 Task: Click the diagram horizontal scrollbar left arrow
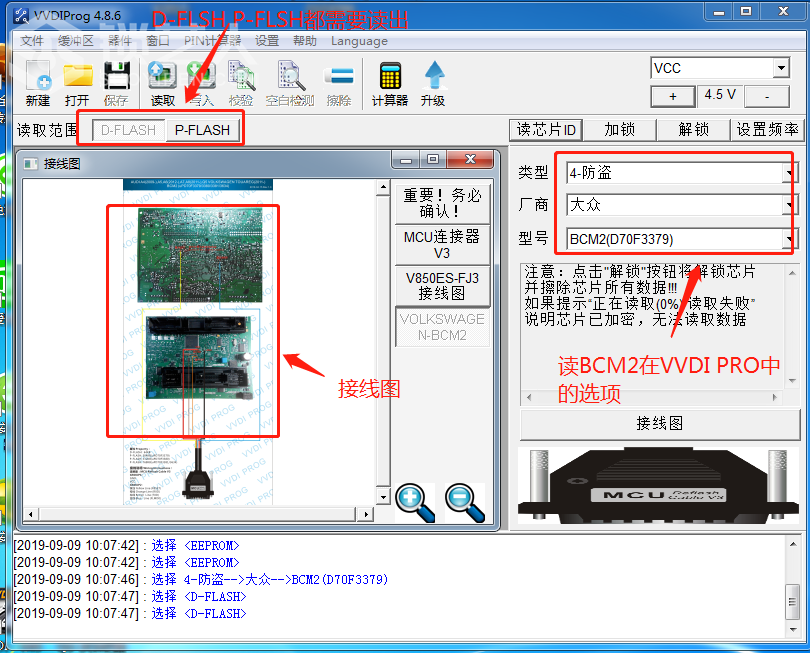point(31,514)
